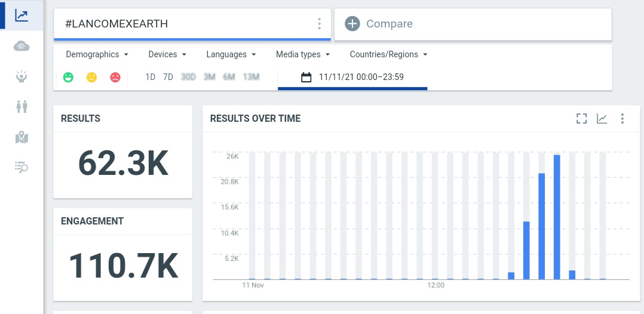644x314 pixels.
Task: Filter by neutral sentiment yellow face
Action: pyautogui.click(x=91, y=77)
